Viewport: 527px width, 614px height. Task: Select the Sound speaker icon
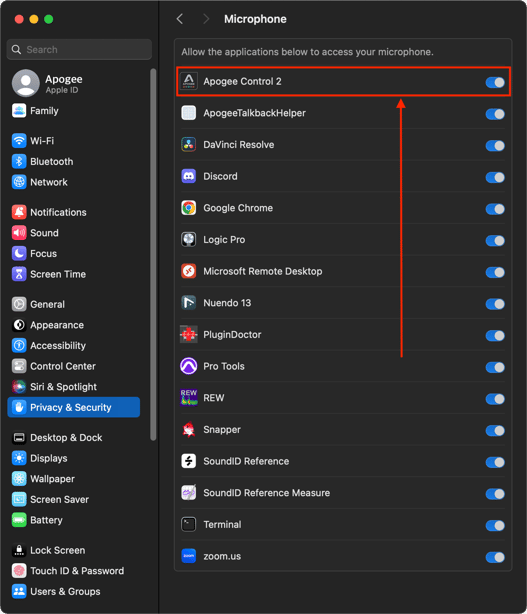[x=19, y=233]
